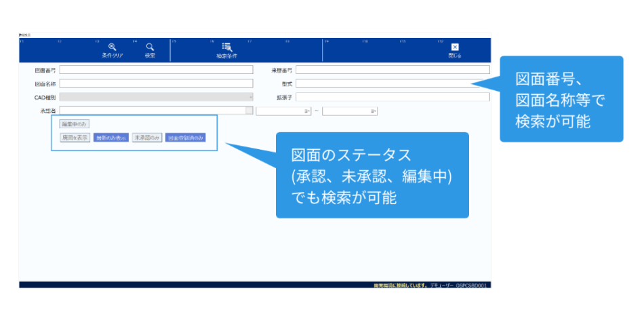The image size is (644, 316).
Task: Focus the 拡張子 input field
Action: [x=392, y=97]
